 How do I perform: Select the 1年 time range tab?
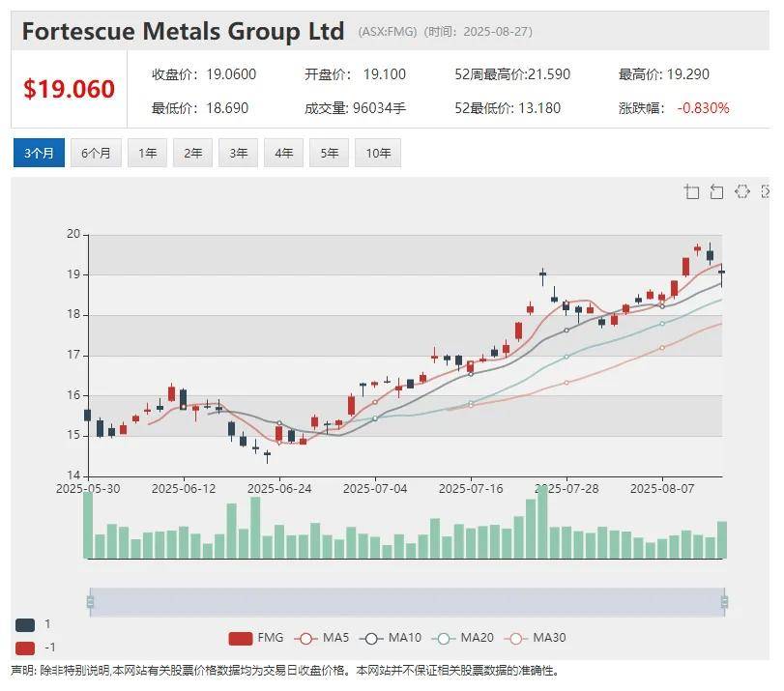146,152
